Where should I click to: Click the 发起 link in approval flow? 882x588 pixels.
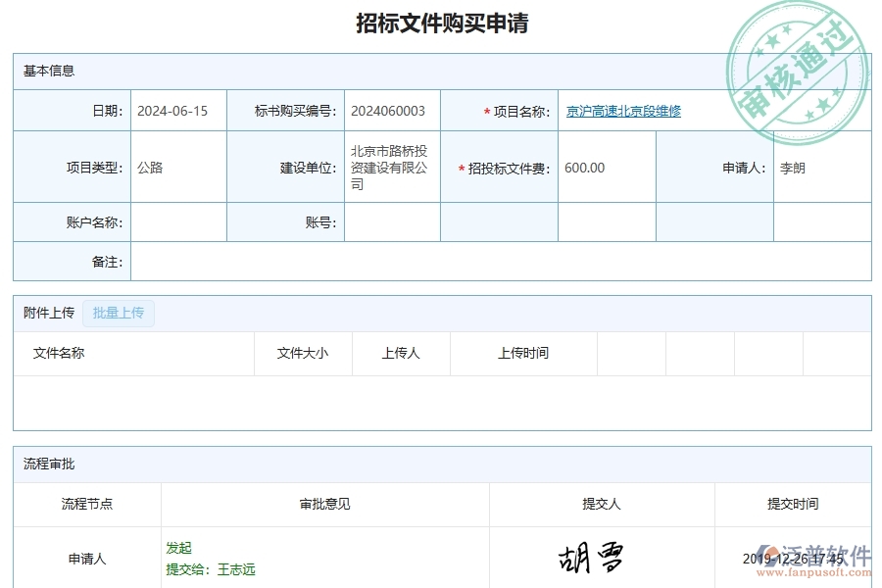(178, 547)
